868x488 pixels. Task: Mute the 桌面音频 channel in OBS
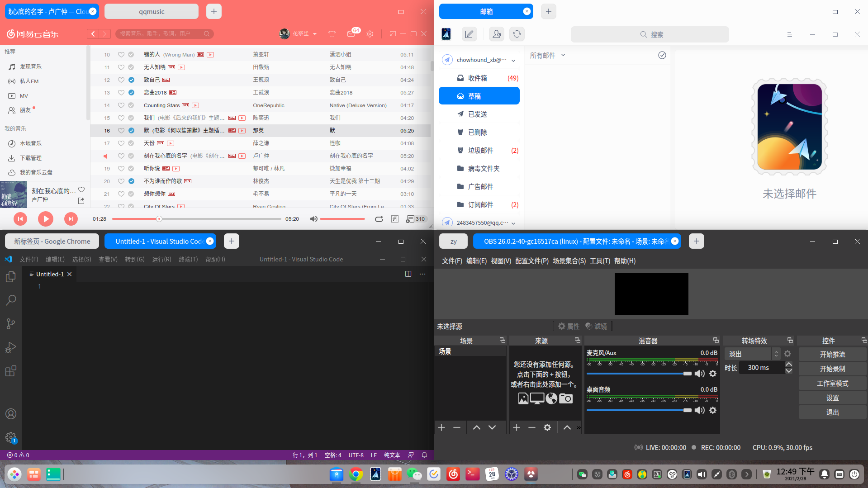click(x=700, y=410)
